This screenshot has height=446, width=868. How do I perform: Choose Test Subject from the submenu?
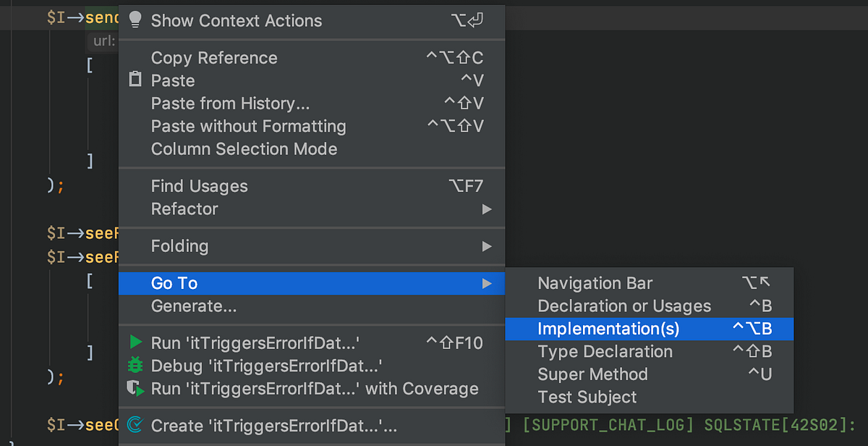(x=586, y=397)
